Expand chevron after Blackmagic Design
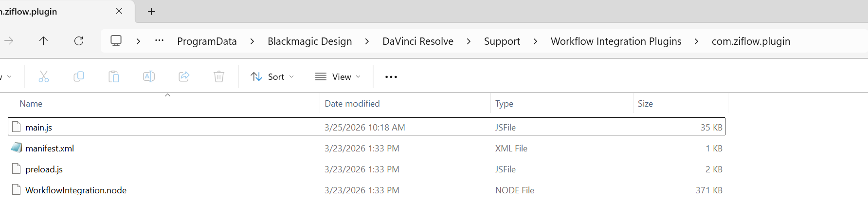Image resolution: width=868 pixels, height=205 pixels. tap(367, 41)
